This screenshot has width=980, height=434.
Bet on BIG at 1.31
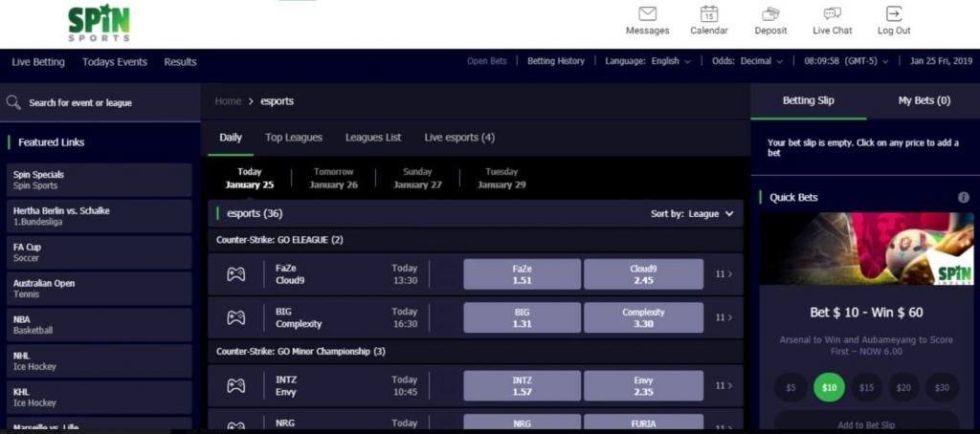coord(522,317)
